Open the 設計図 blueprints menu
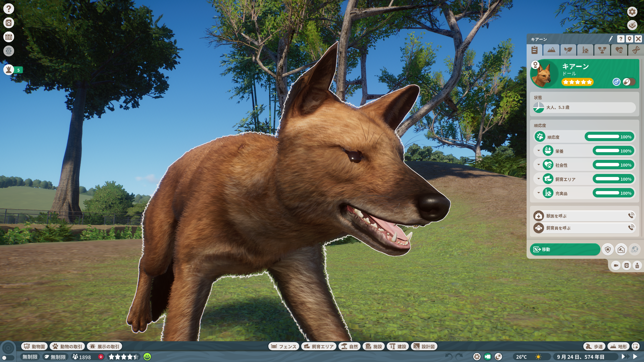Image resolution: width=644 pixels, height=362 pixels. click(x=424, y=347)
